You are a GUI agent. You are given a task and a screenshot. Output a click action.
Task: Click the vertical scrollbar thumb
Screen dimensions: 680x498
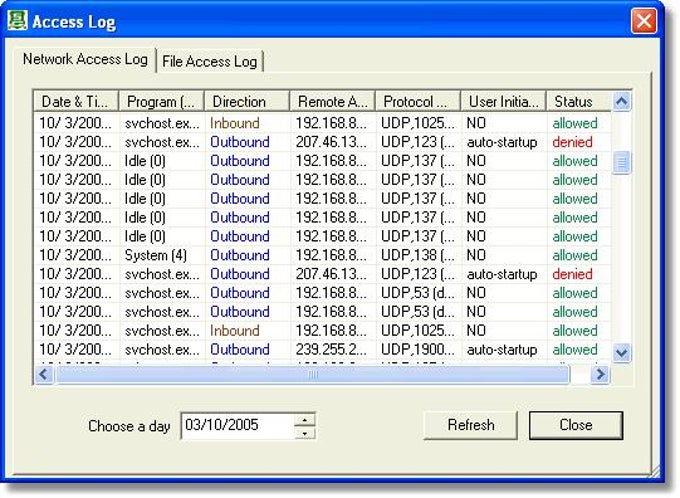[621, 163]
